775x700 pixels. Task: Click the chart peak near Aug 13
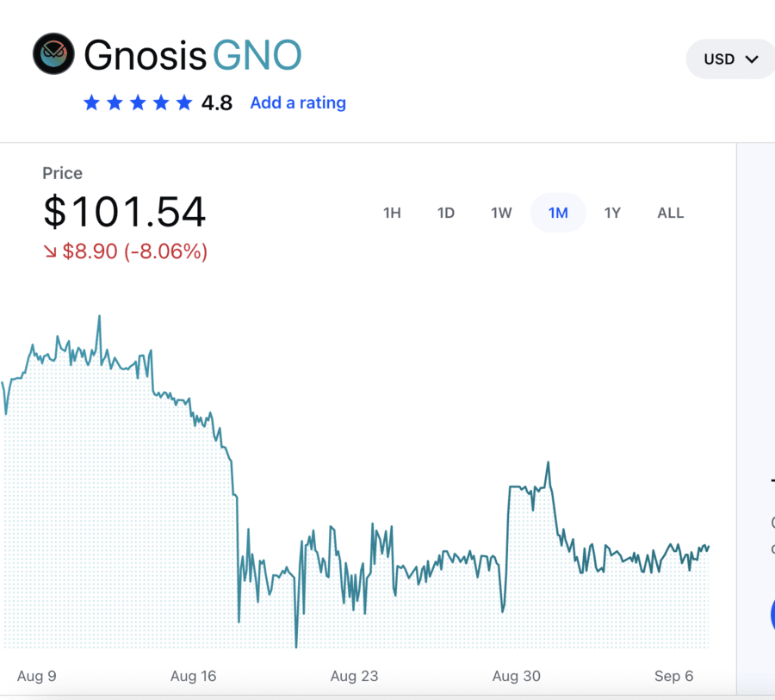[99, 316]
